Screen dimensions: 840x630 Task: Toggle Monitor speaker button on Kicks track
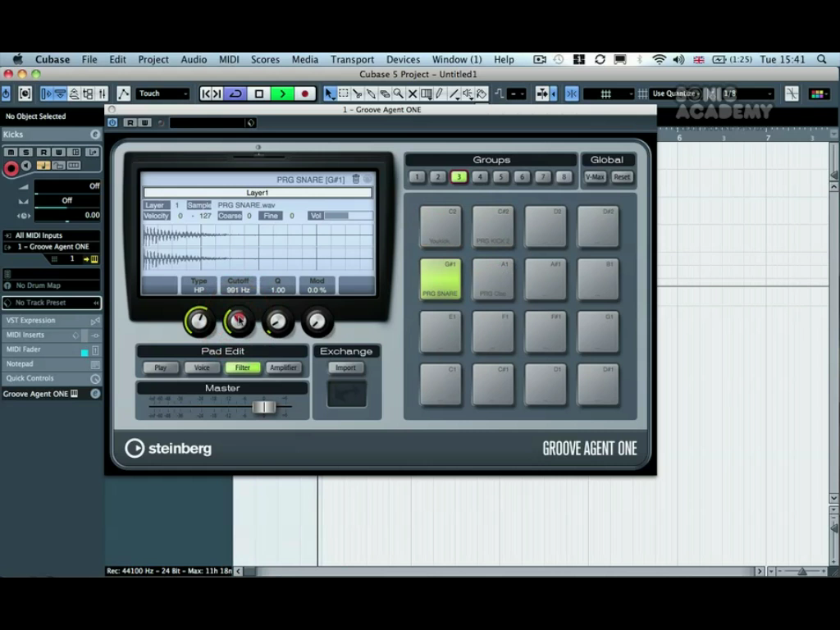[27, 166]
